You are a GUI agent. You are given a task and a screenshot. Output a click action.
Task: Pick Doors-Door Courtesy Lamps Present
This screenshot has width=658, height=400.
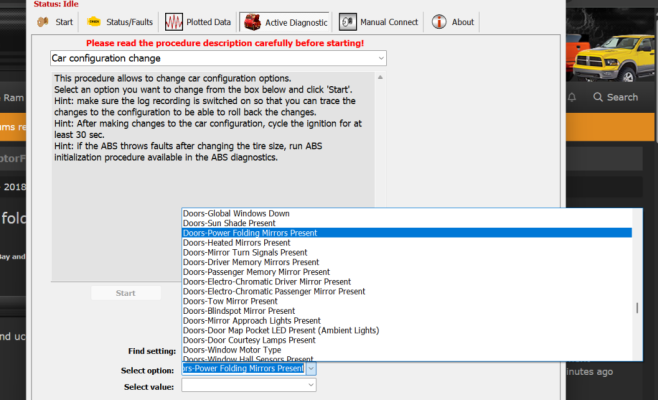(407, 340)
